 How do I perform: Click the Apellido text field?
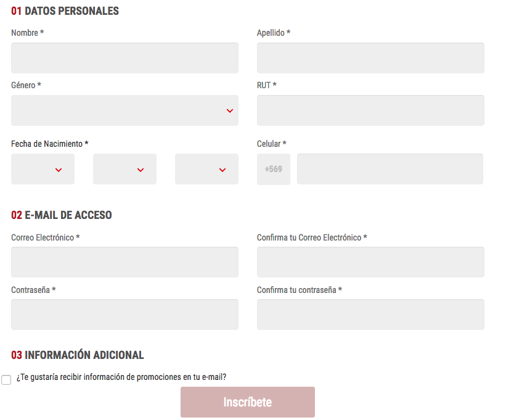pyautogui.click(x=370, y=58)
